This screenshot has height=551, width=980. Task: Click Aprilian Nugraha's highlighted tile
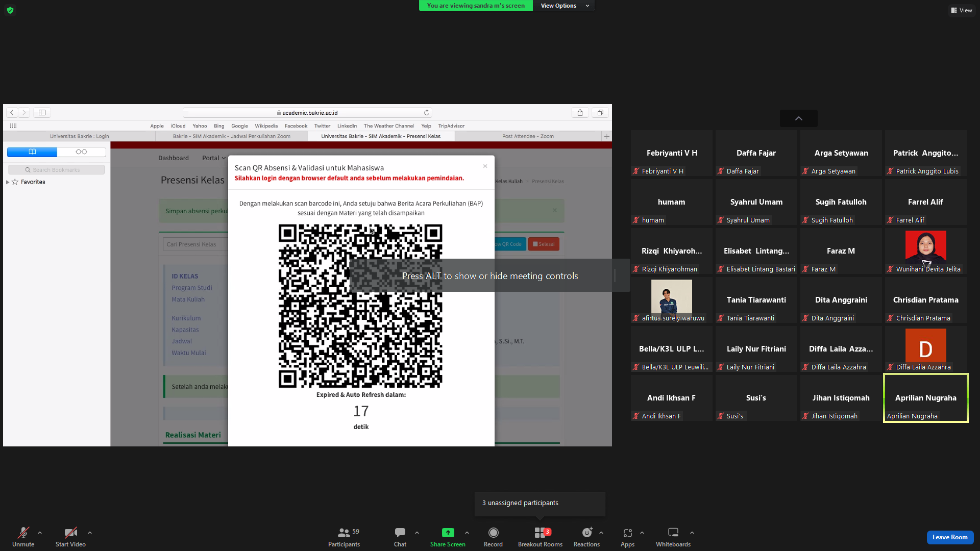(x=926, y=398)
